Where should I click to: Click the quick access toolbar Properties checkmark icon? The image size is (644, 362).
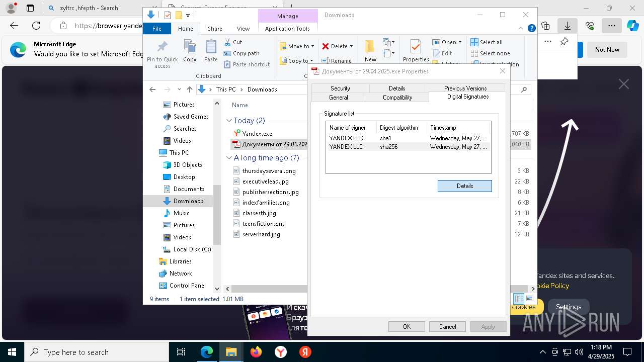[168, 15]
